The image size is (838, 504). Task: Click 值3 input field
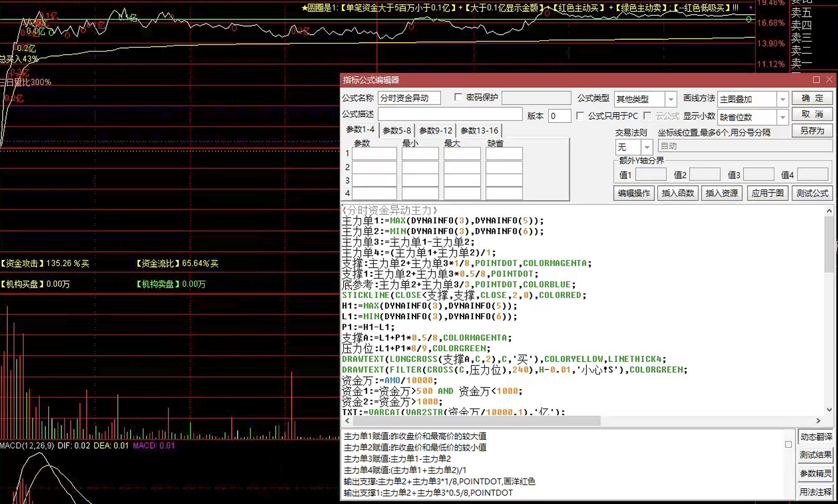759,174
